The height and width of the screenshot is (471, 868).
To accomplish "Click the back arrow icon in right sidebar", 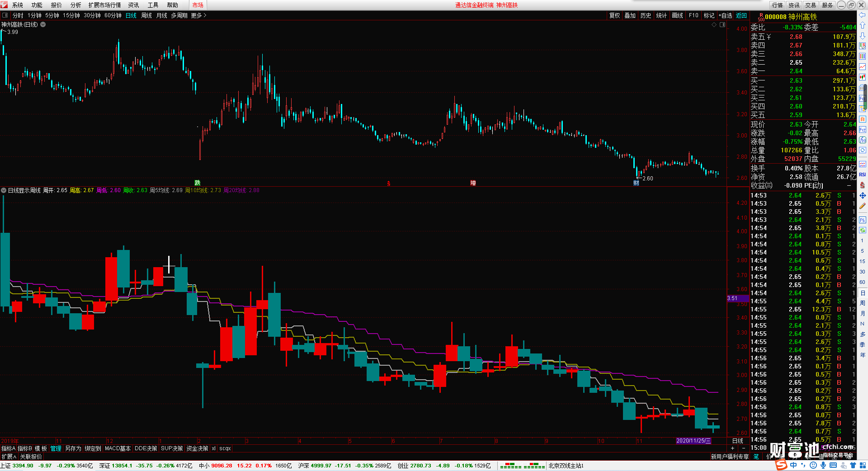I will point(863,15).
